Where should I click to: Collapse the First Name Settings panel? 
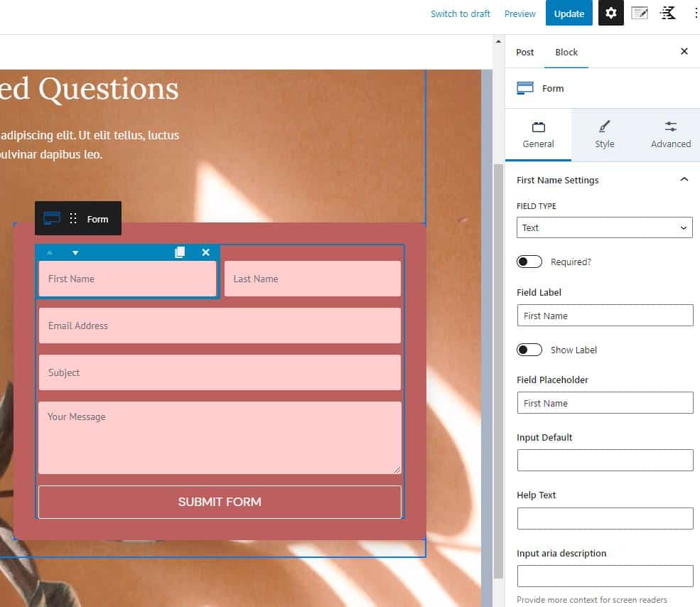pyautogui.click(x=684, y=180)
